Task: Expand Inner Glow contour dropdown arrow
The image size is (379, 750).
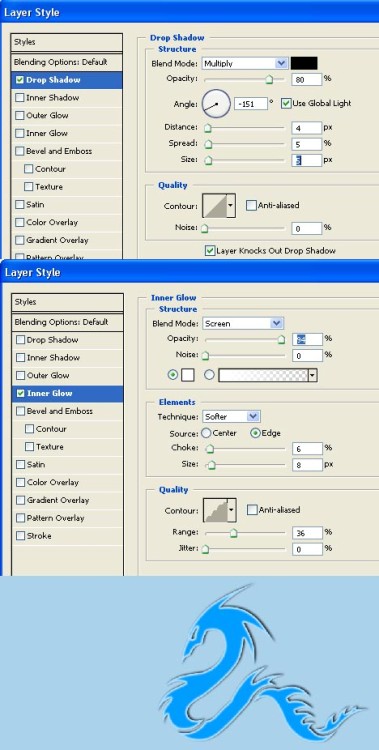Action: coord(232,510)
